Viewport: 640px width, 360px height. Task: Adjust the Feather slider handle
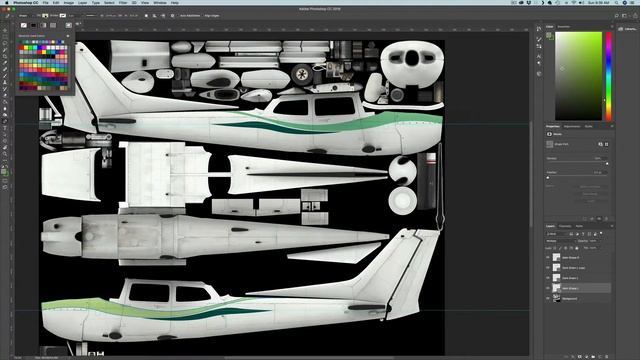(548, 178)
